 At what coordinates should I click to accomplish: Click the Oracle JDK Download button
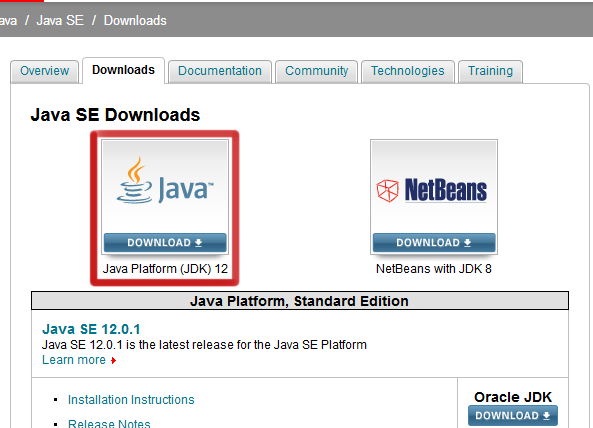pyautogui.click(x=513, y=416)
